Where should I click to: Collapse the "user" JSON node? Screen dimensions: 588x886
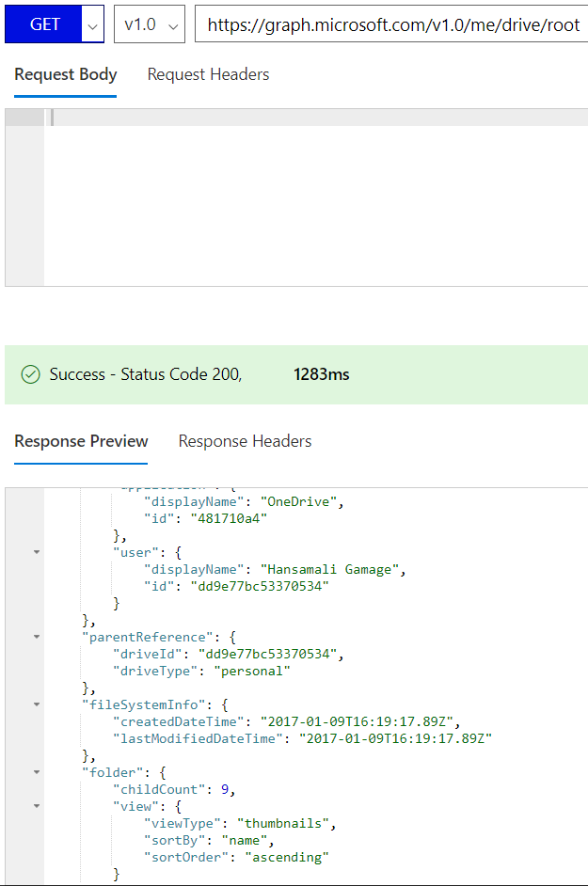pyautogui.click(x=37, y=552)
